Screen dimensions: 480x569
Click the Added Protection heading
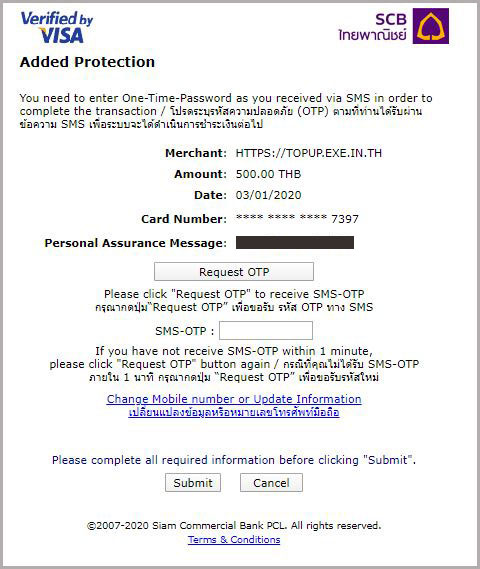pyautogui.click(x=87, y=62)
